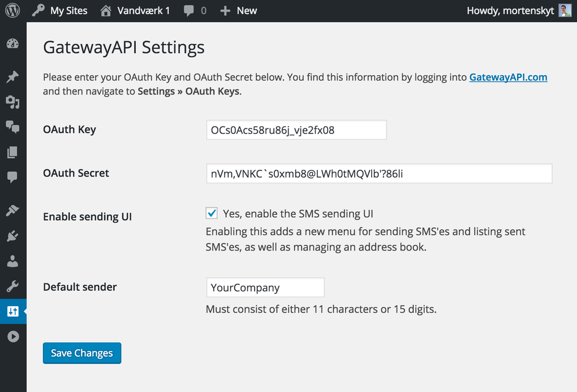Viewport: 577px width, 392px height.
Task: Open the WordPress logo menu
Action: coord(12,10)
